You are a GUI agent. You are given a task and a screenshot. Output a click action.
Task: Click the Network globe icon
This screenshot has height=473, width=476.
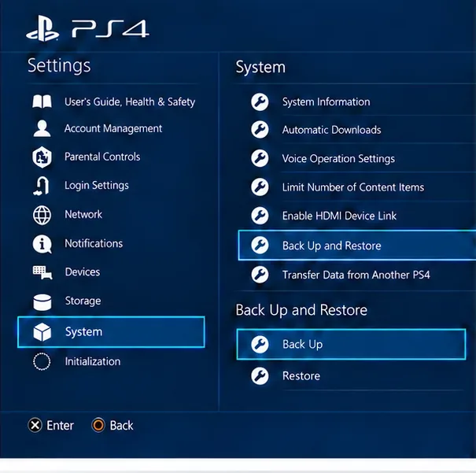[42, 215]
